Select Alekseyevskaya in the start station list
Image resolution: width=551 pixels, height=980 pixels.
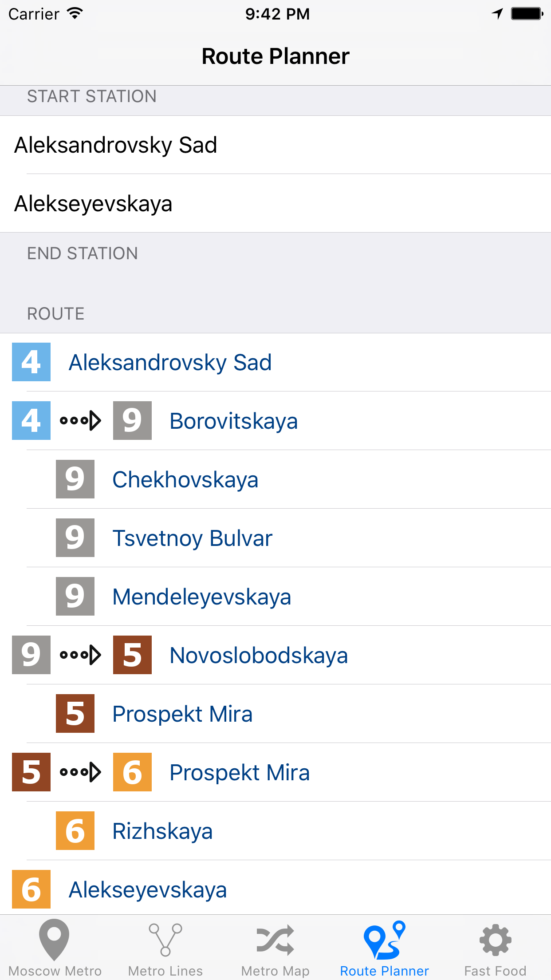pos(275,203)
